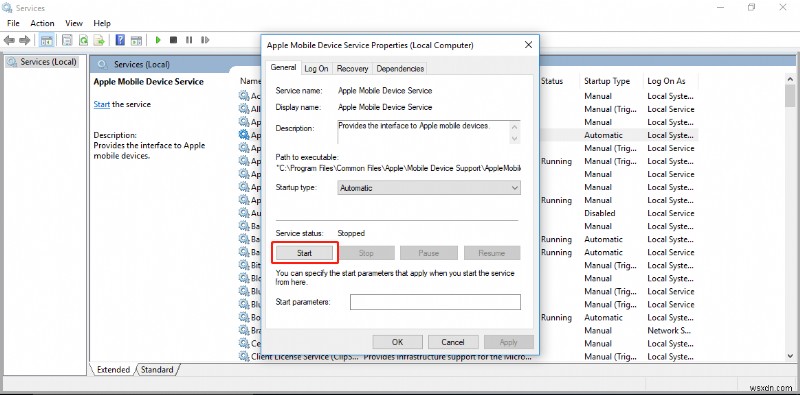The height and width of the screenshot is (395, 800).
Task: Click the greyed-out Apply button
Action: (x=509, y=342)
